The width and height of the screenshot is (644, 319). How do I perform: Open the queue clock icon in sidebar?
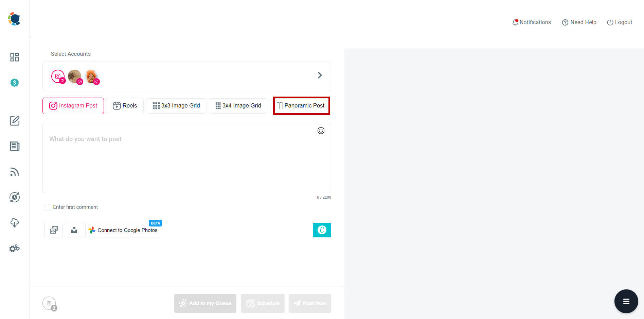15,197
